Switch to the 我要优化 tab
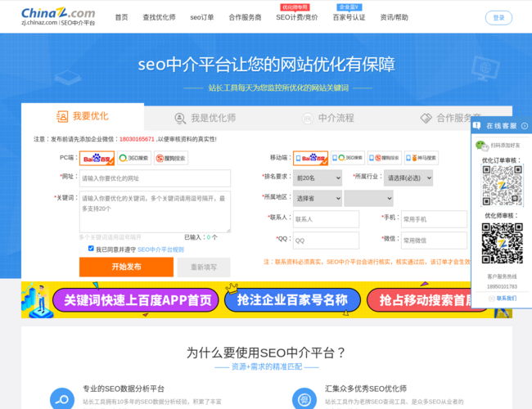The width and height of the screenshot is (532, 409). [x=83, y=116]
